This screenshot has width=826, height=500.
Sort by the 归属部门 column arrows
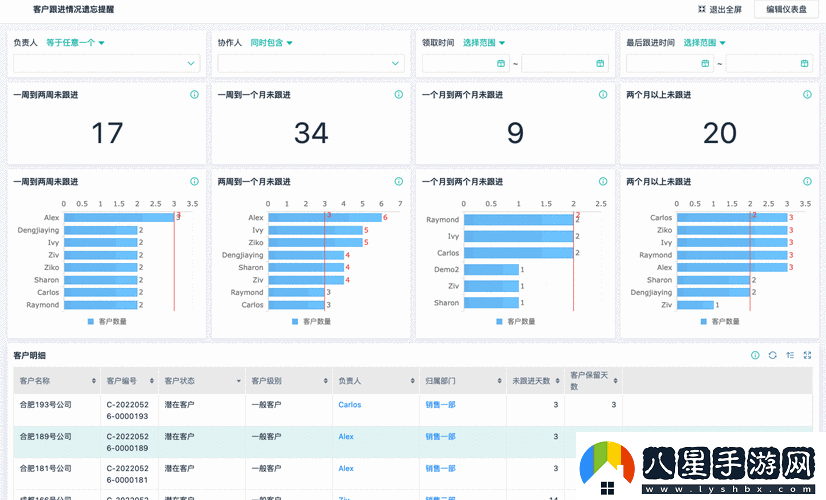click(x=499, y=380)
